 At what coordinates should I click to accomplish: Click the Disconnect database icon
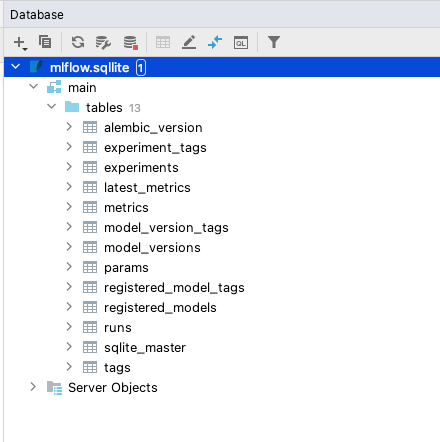(x=130, y=43)
